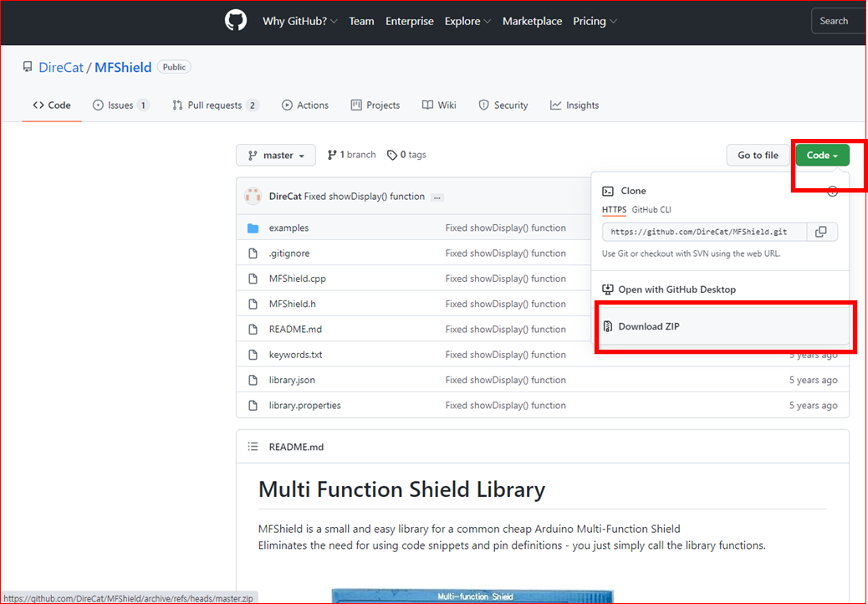Viewport: 868px width, 604px height.
Task: Click the Go to file button
Action: click(758, 155)
